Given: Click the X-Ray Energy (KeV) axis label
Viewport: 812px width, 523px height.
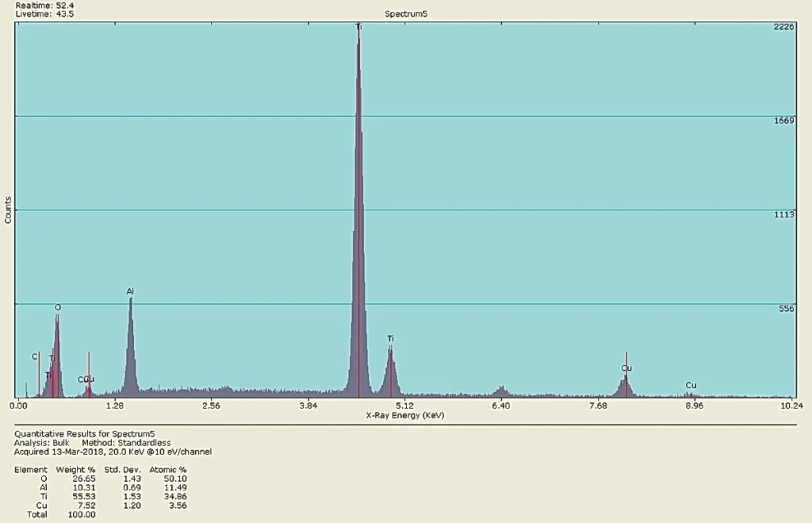Looking at the screenshot, I should [x=405, y=415].
